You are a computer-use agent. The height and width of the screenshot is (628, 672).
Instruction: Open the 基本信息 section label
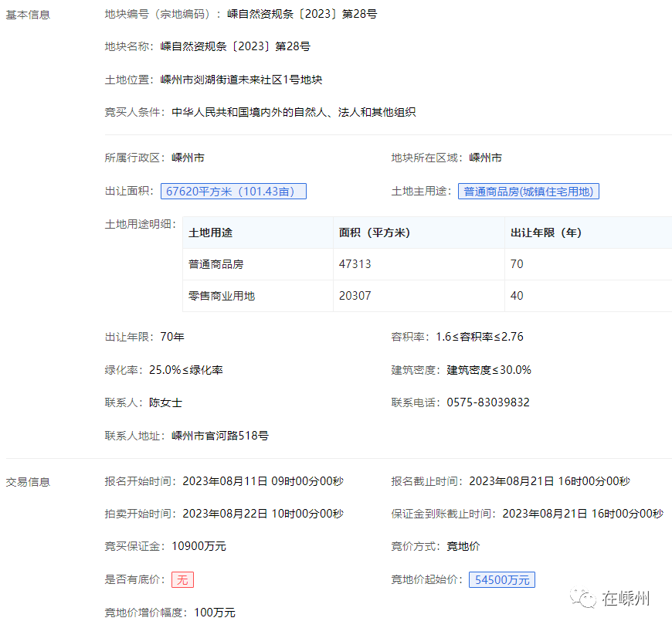click(28, 15)
